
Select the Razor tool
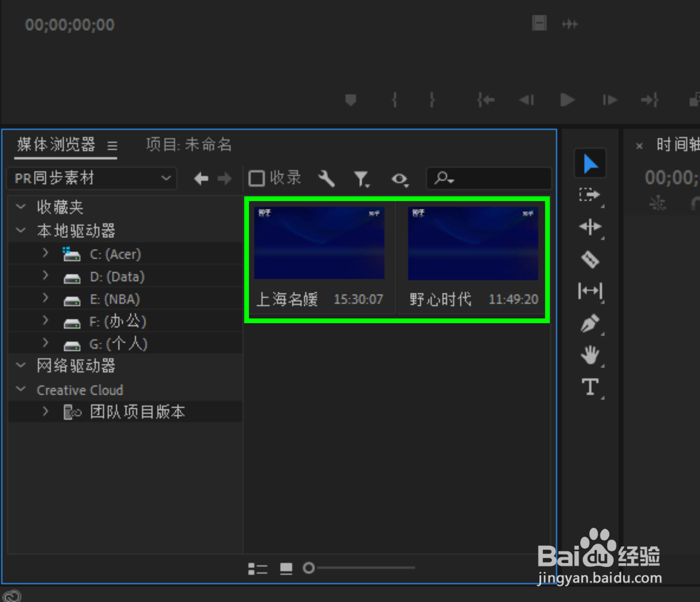590,260
